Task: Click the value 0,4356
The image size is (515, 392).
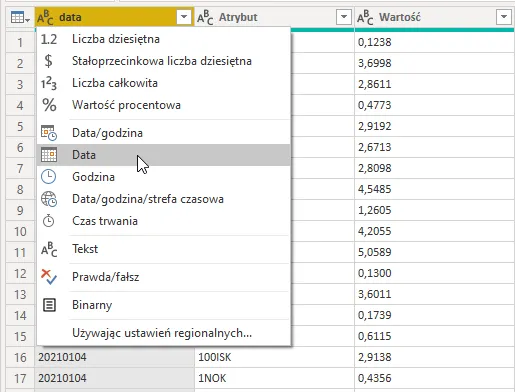Action: [375, 378]
